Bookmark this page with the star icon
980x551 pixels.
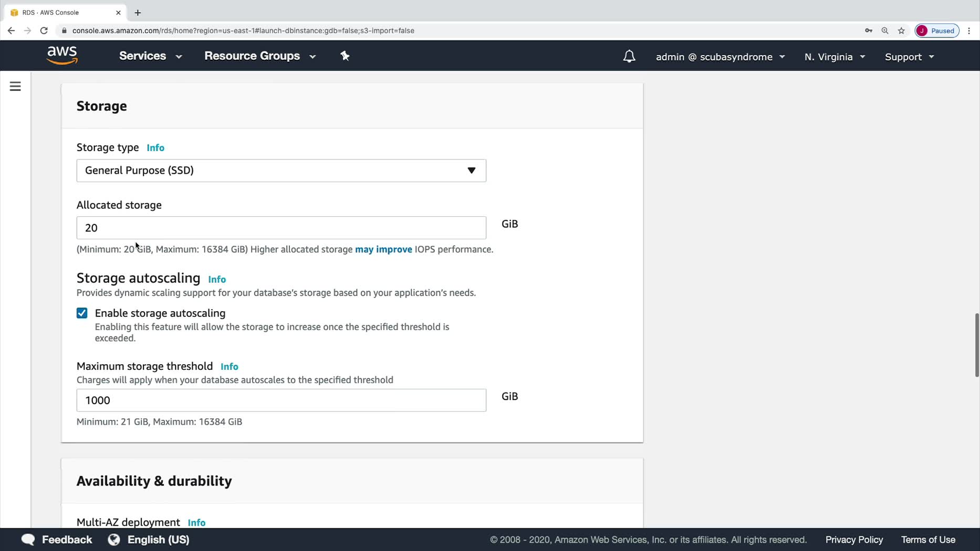pyautogui.click(x=901, y=30)
